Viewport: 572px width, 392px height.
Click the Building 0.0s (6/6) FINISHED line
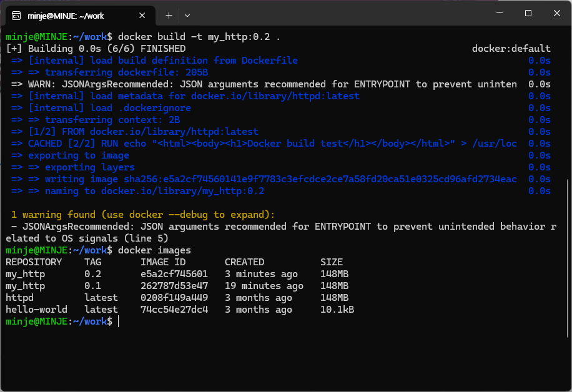point(96,49)
